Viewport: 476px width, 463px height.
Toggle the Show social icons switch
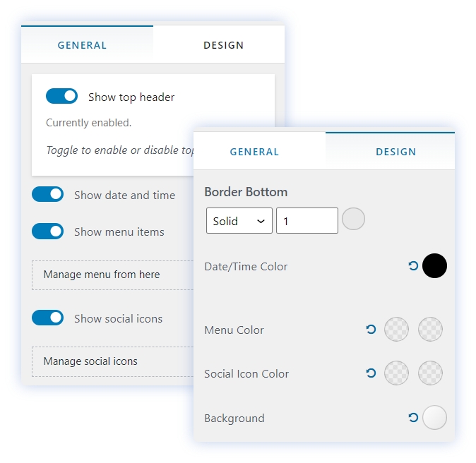pyautogui.click(x=47, y=318)
